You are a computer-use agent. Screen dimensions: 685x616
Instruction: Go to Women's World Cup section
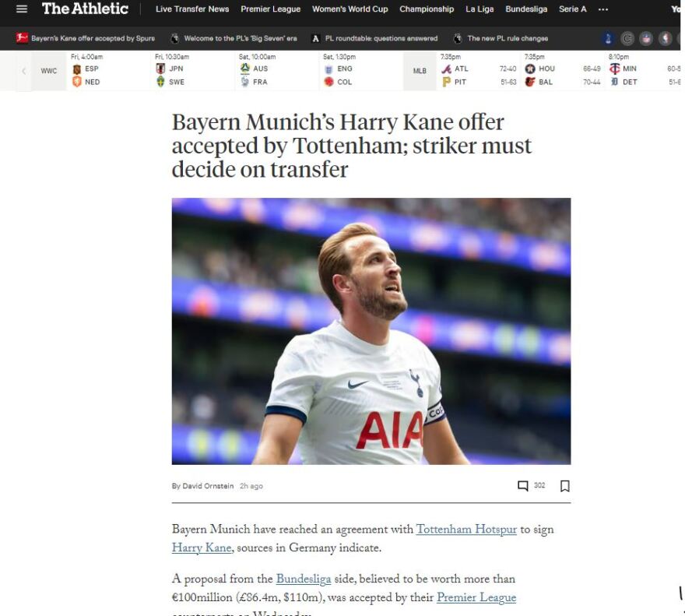[350, 9]
